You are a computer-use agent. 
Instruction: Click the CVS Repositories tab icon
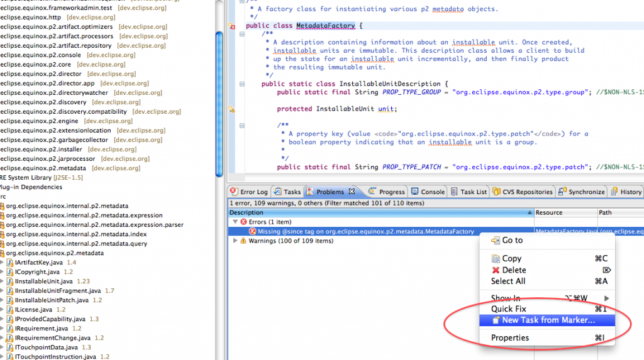[496, 192]
